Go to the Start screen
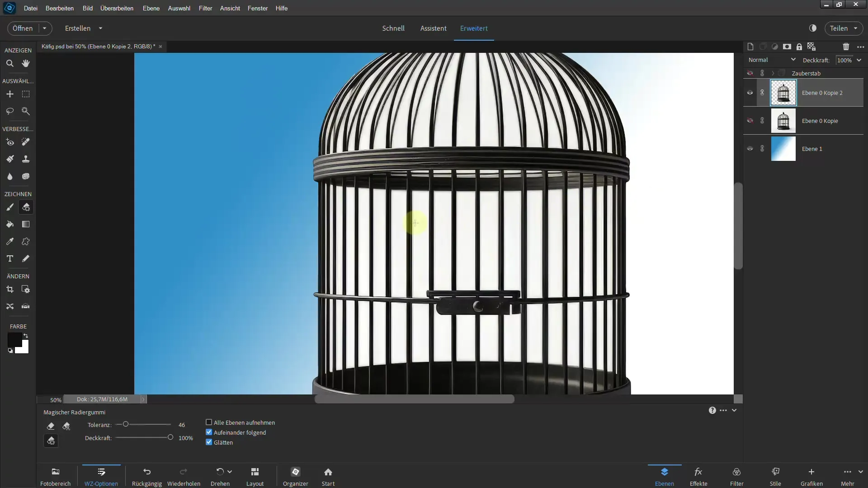The image size is (868, 488). [328, 477]
